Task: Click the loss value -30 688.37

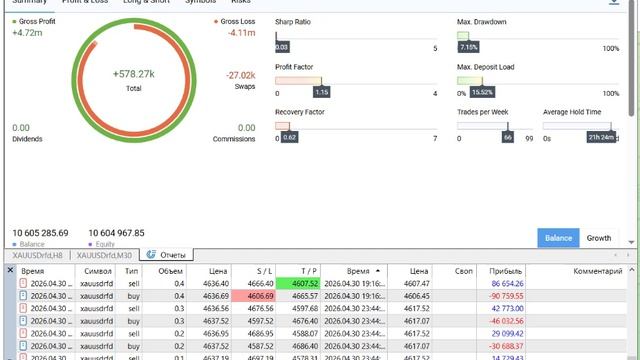Action: point(506,346)
